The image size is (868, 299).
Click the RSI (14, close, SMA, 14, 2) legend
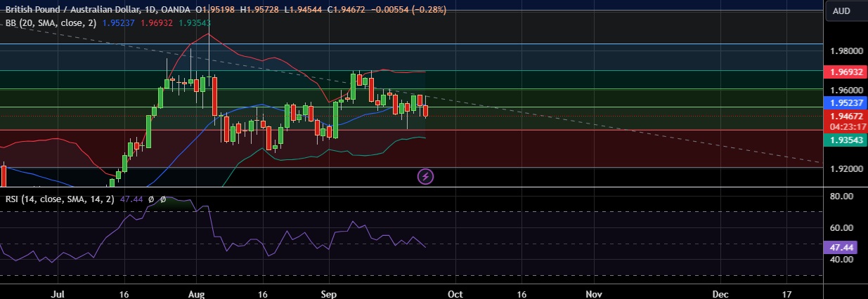tap(60, 199)
